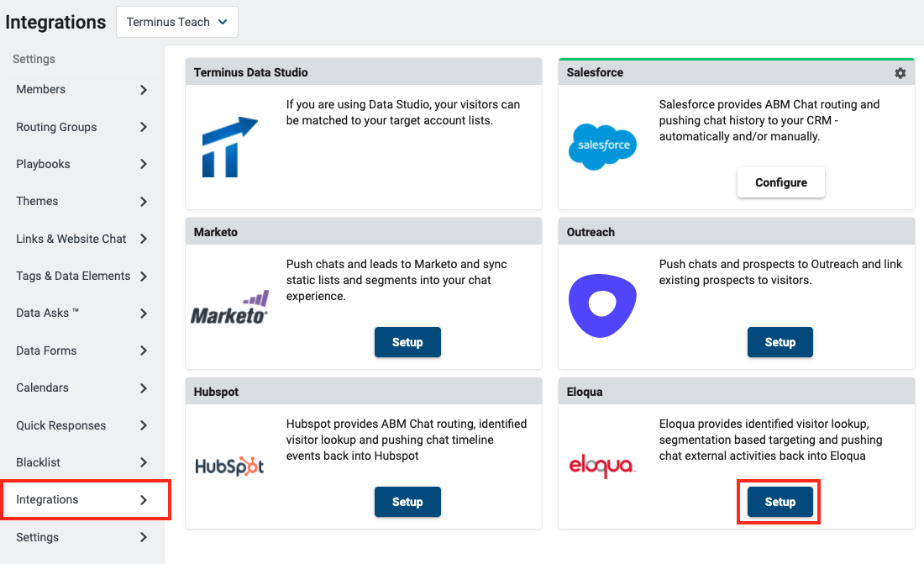Image resolution: width=924 pixels, height=564 pixels.
Task: Expand the Links & Website Chat chevron
Action: pos(143,239)
